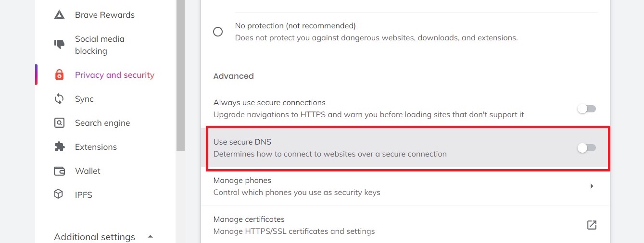Viewport: 644px width, 243px height.
Task: Select the No protection radio button
Action: point(218,32)
